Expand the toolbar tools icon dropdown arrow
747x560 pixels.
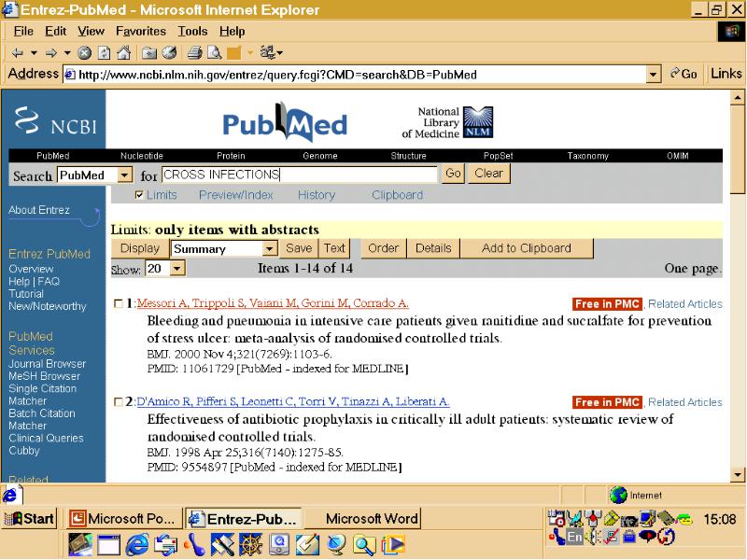click(279, 52)
